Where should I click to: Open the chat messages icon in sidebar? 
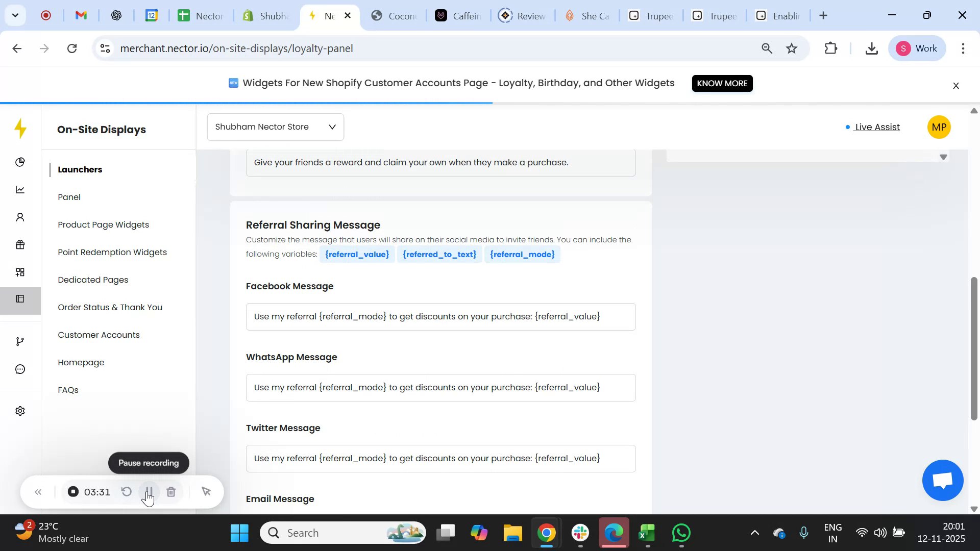[x=20, y=369]
